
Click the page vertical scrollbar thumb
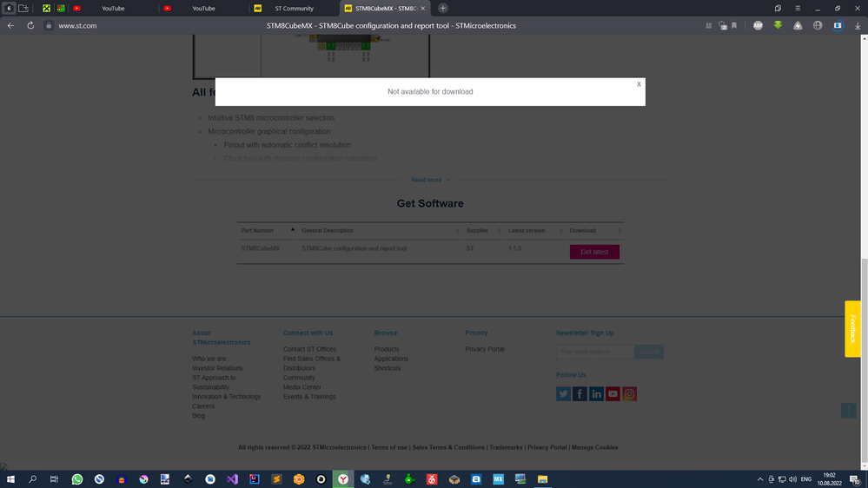click(865, 360)
